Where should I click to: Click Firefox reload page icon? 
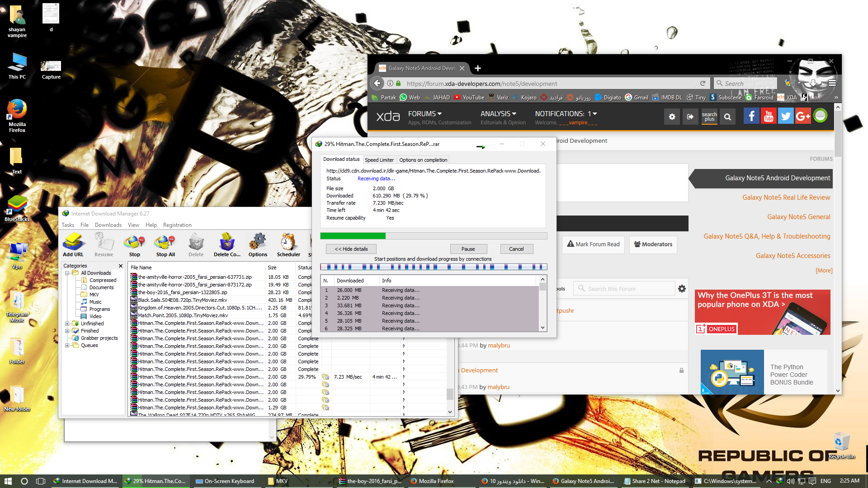point(703,83)
